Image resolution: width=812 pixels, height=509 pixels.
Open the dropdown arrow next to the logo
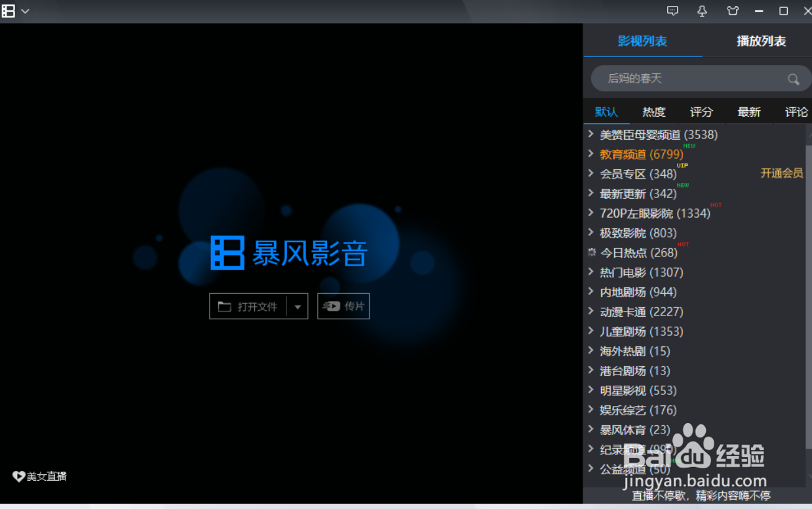pyautogui.click(x=25, y=11)
